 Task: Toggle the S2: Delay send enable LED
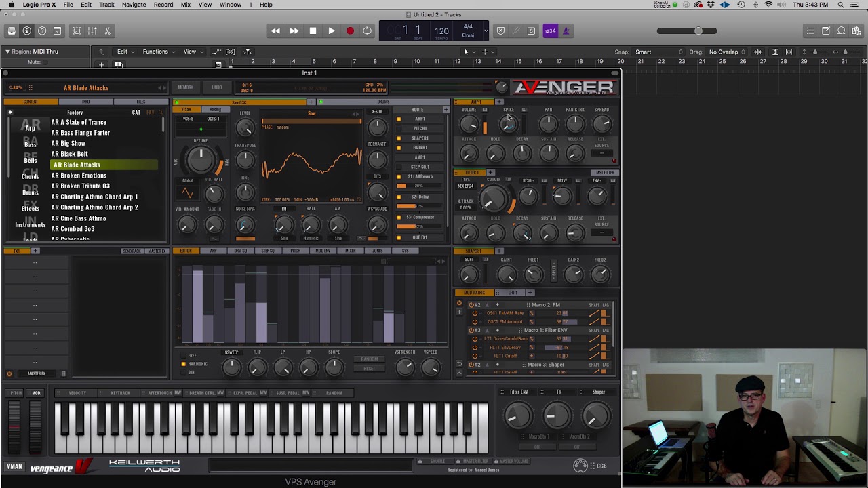[x=399, y=197]
